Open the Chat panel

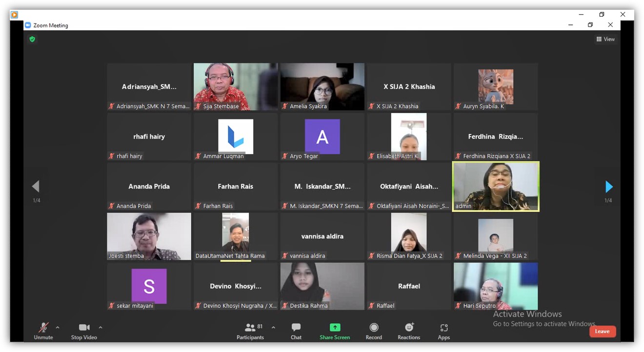296,331
